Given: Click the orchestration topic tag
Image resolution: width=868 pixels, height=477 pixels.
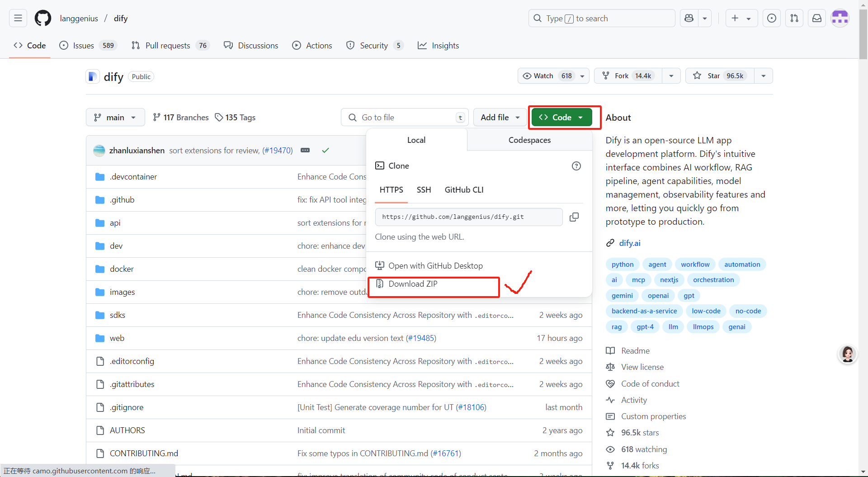Looking at the screenshot, I should point(713,280).
